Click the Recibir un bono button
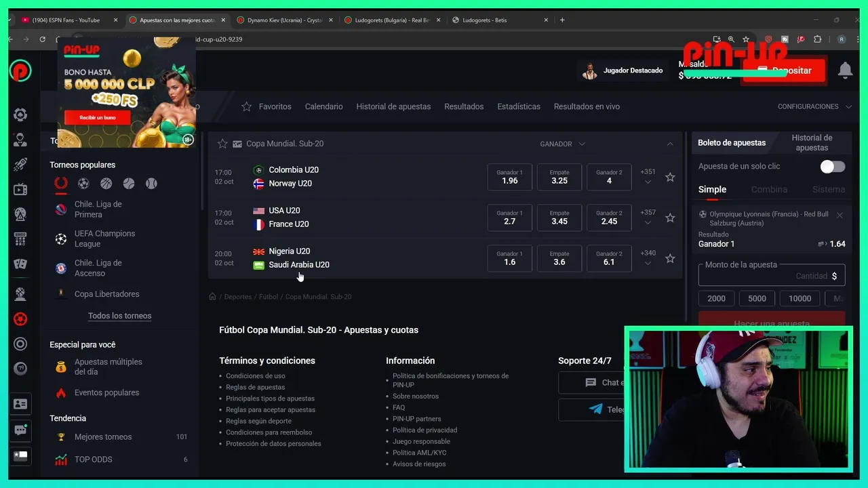868x488 pixels. [x=97, y=117]
